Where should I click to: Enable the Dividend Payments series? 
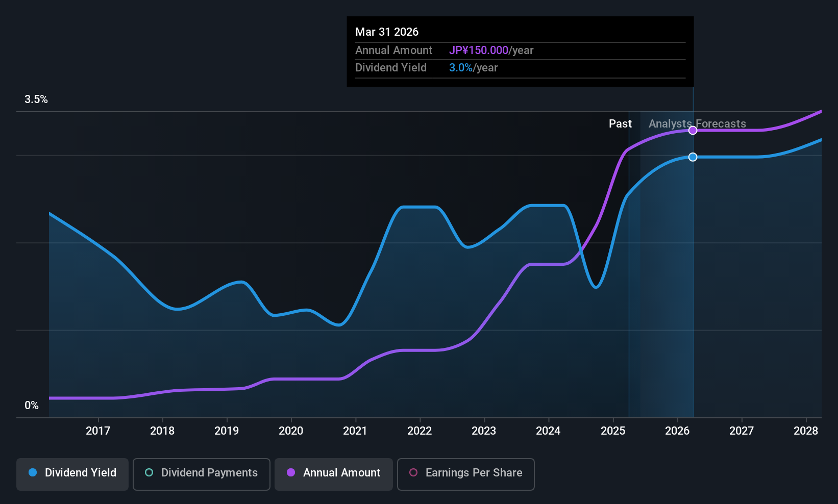(x=202, y=474)
